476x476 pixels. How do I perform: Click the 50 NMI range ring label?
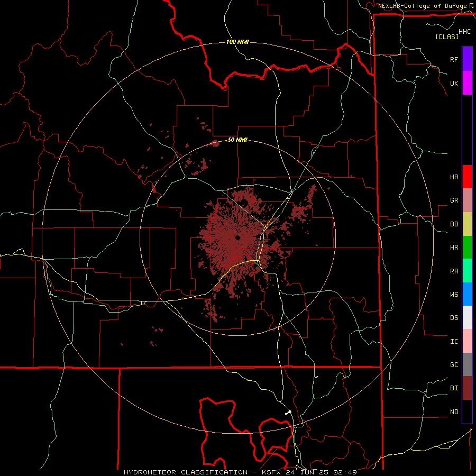click(237, 140)
